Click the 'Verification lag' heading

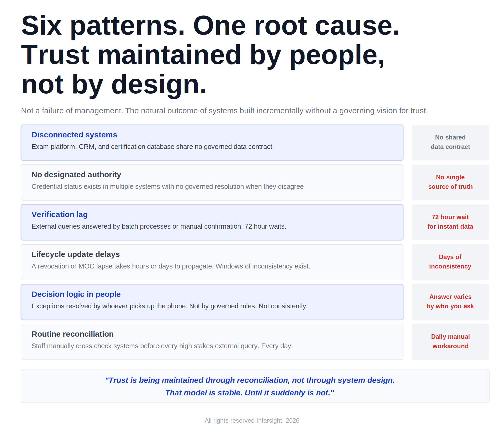tap(60, 214)
